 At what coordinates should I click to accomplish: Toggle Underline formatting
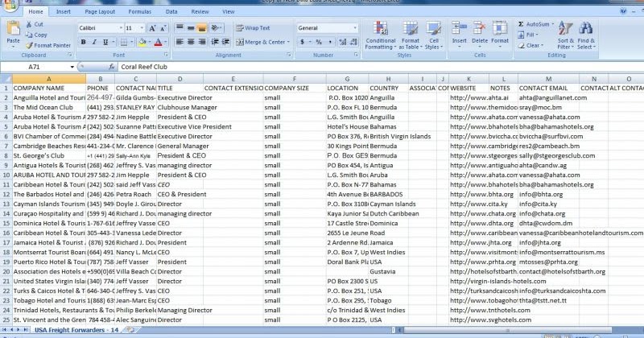105,42
